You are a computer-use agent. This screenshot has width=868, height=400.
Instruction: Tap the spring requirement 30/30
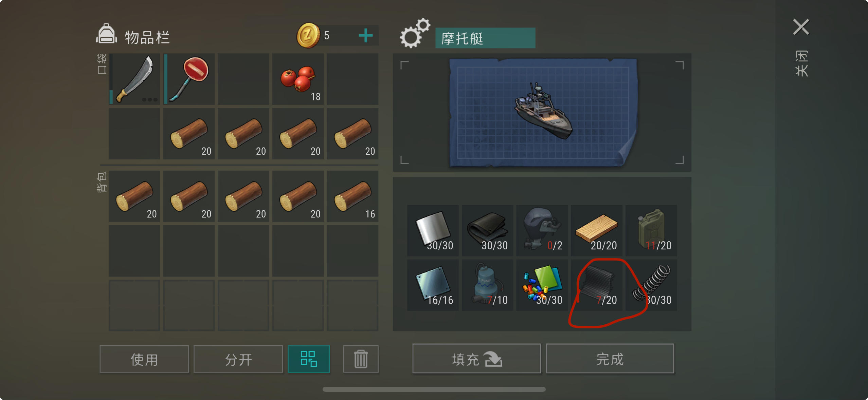[x=651, y=285]
